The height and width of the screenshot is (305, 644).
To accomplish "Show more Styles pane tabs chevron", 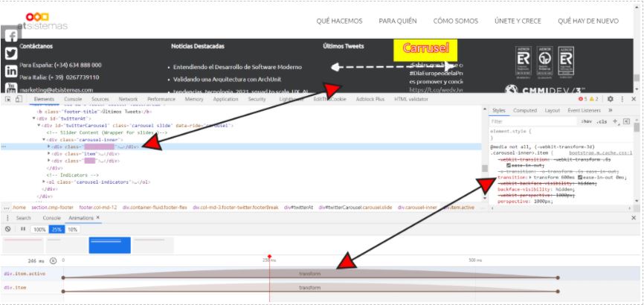I will pos(611,110).
